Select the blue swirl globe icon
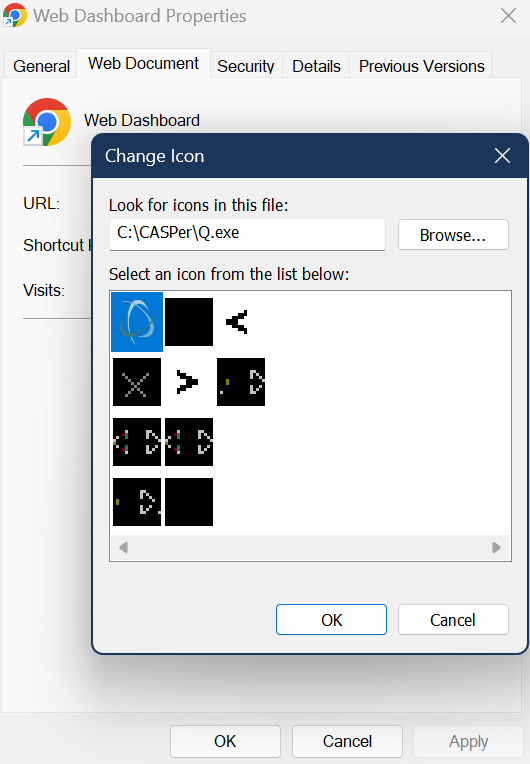The width and height of the screenshot is (530, 764). click(x=137, y=322)
